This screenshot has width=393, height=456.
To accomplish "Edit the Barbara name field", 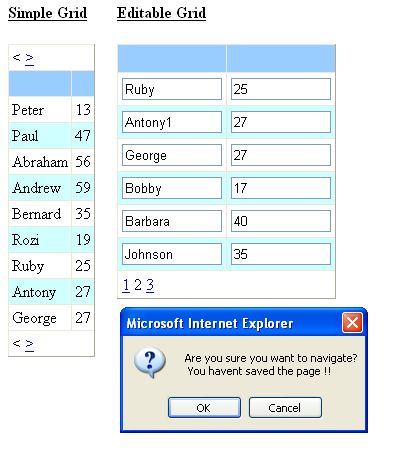I will coord(172,221).
